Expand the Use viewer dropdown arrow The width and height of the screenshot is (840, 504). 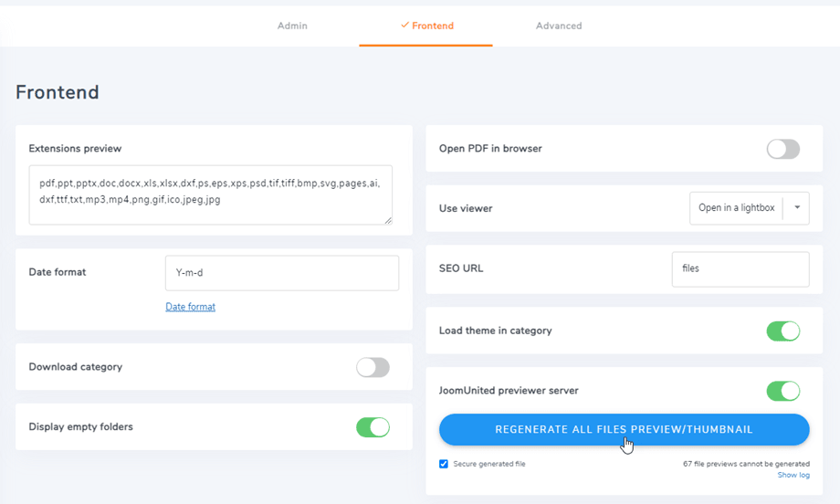796,208
